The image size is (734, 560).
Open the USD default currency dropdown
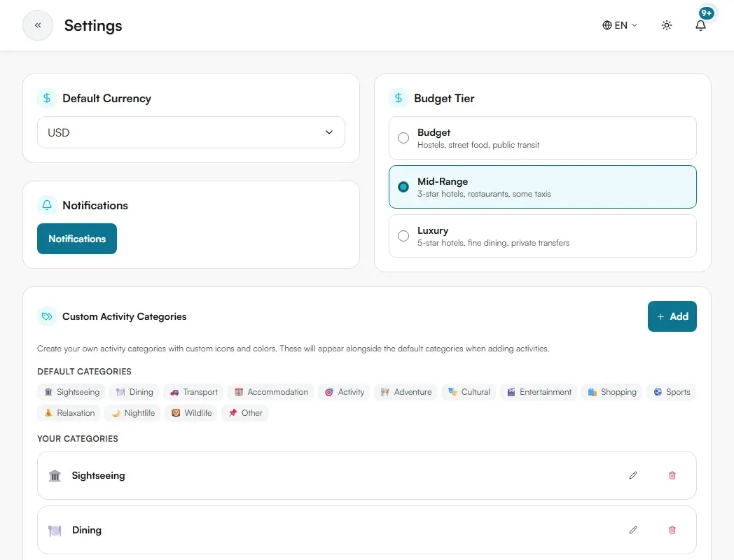tap(191, 132)
